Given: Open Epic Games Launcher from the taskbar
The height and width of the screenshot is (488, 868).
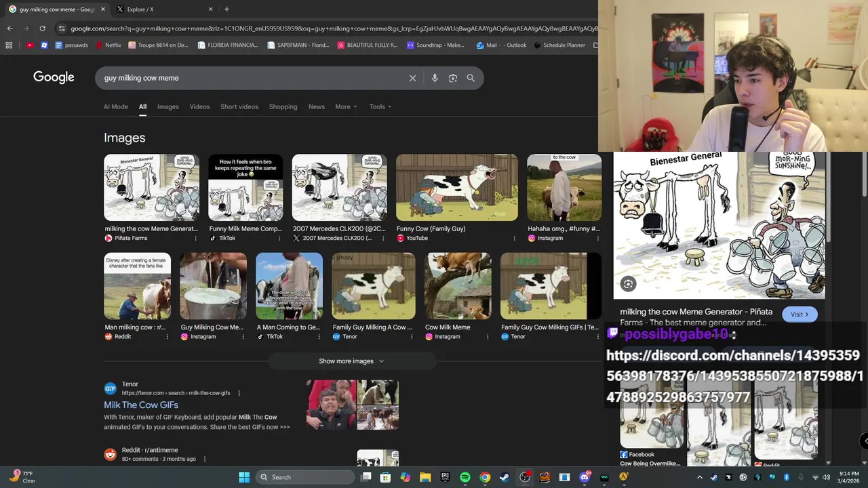Looking at the screenshot, I should (445, 477).
